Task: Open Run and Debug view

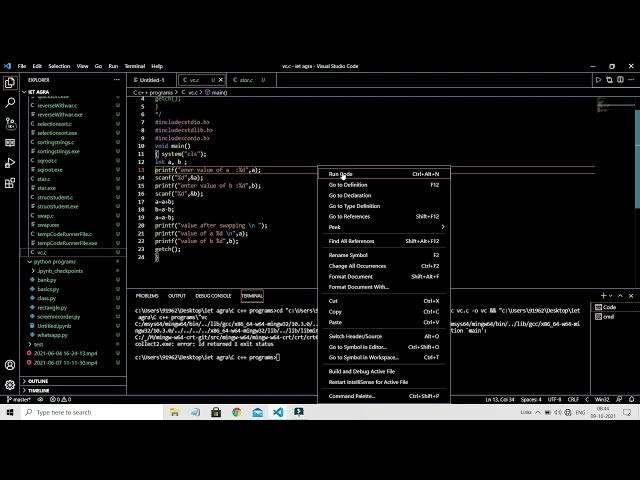Action: 10,163
